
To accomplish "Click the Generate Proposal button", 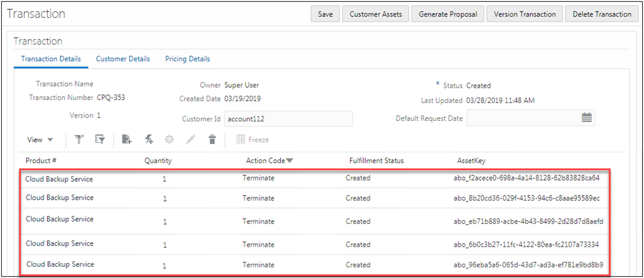I will pyautogui.click(x=448, y=14).
